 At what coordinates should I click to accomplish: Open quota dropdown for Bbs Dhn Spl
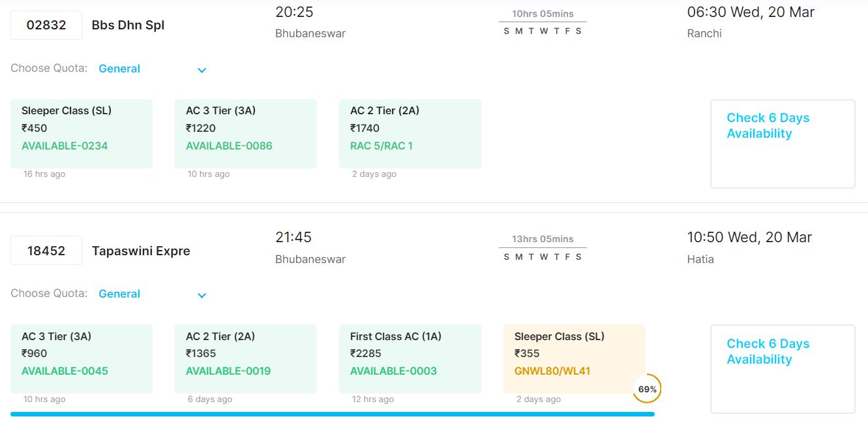click(151, 69)
